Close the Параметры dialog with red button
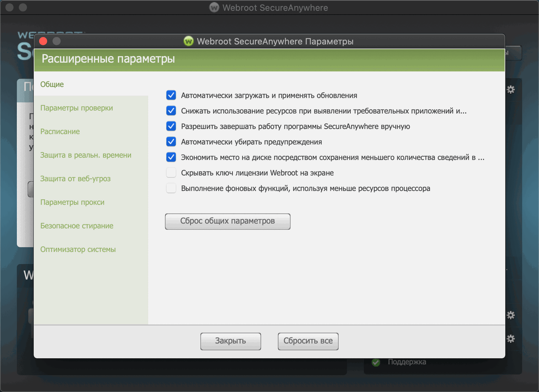This screenshot has height=392, width=539. coord(43,41)
